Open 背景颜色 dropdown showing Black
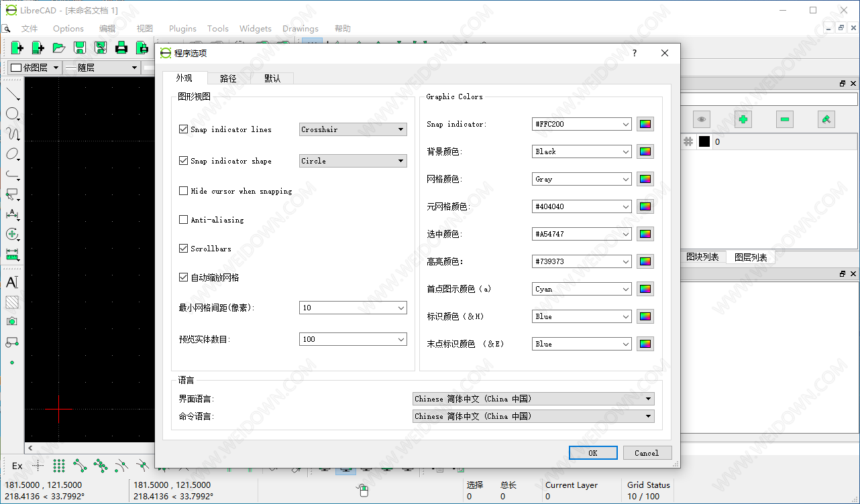This screenshot has height=504, width=860. 582,151
